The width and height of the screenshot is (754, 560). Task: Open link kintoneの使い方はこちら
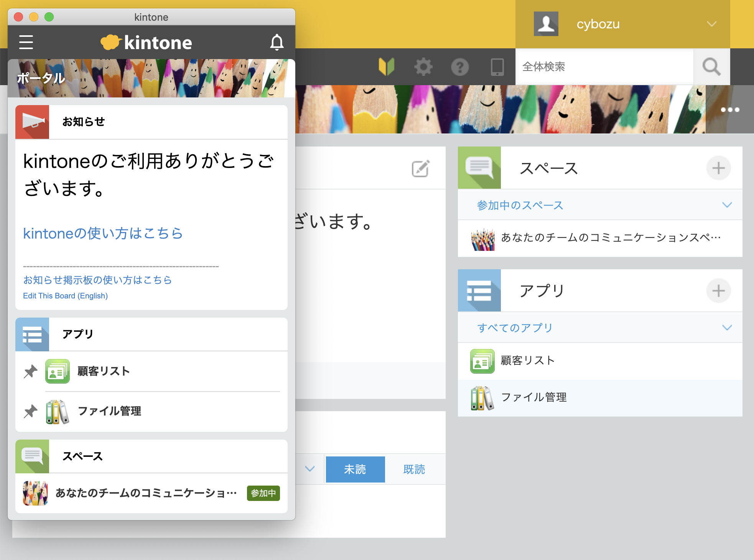[103, 233]
